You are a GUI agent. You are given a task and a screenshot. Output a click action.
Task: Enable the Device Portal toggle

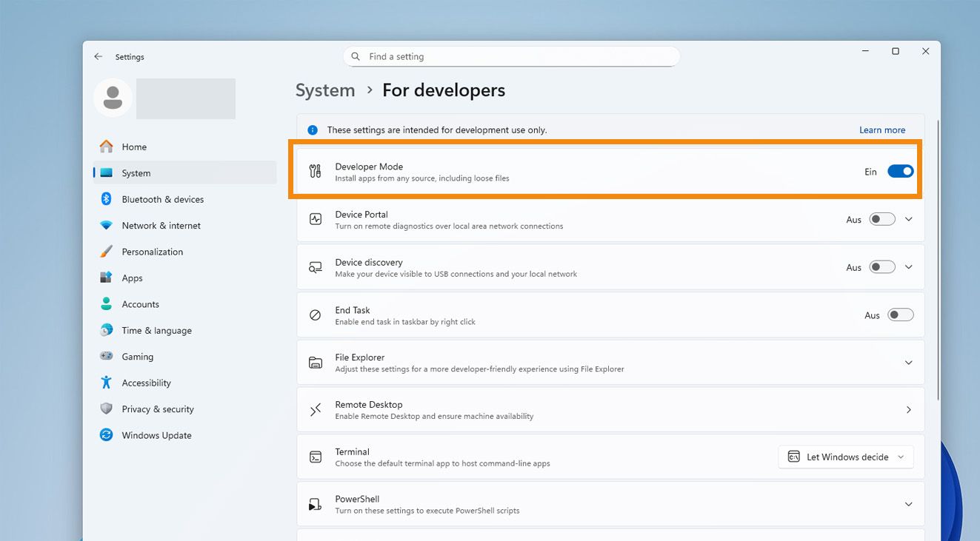pos(882,220)
